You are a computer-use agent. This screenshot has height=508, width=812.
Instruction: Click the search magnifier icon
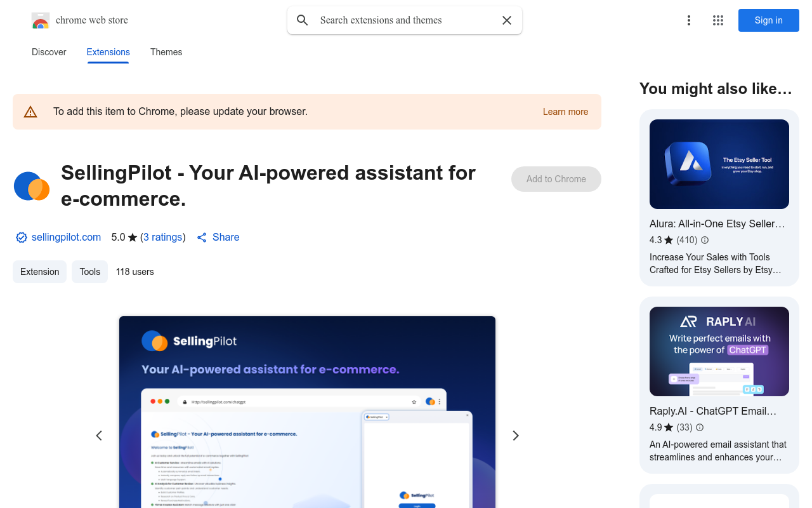tap(303, 20)
